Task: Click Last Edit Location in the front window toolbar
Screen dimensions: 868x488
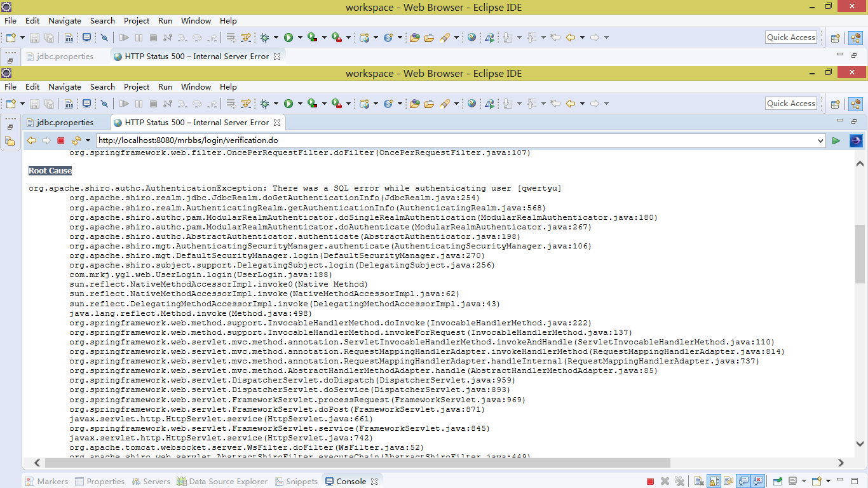Action: pyautogui.click(x=555, y=104)
